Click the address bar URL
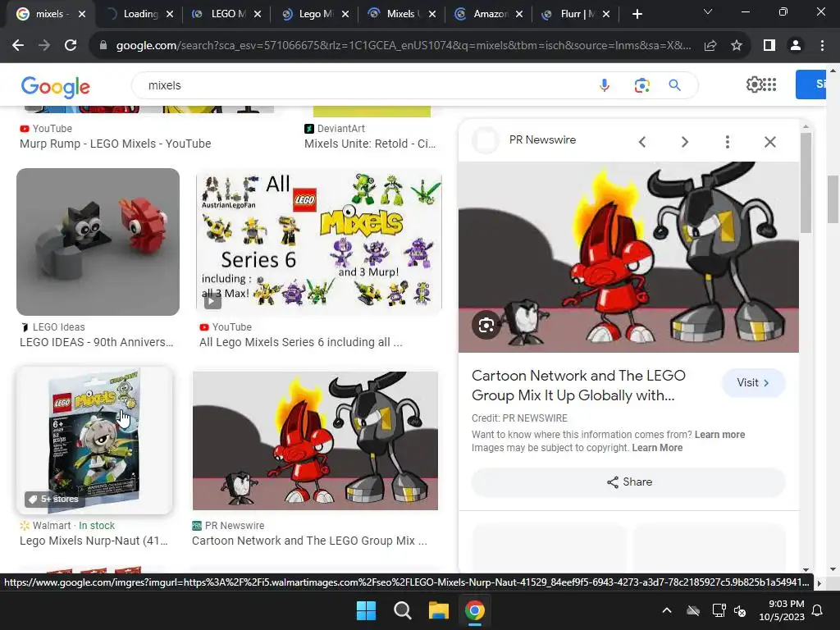This screenshot has height=630, width=840. [403, 46]
